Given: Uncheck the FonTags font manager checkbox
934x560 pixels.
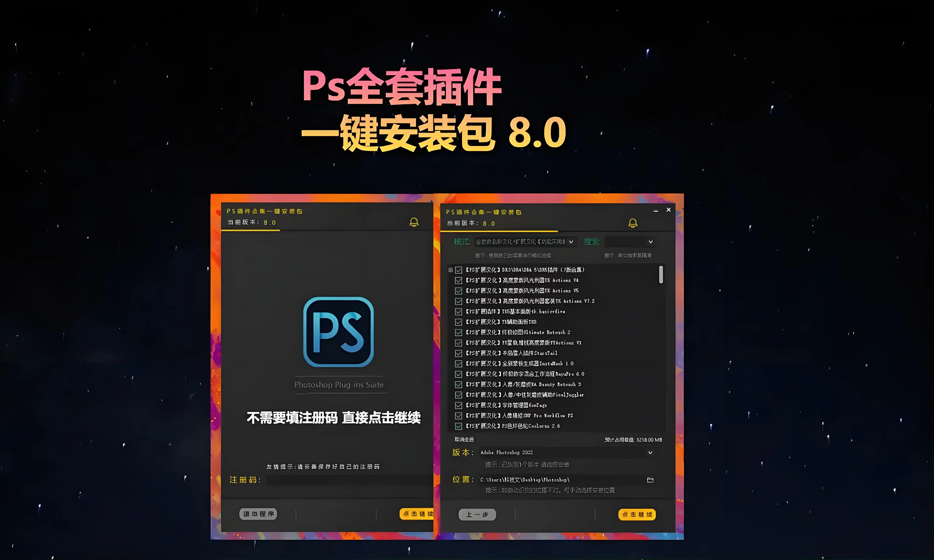Looking at the screenshot, I should [x=458, y=405].
